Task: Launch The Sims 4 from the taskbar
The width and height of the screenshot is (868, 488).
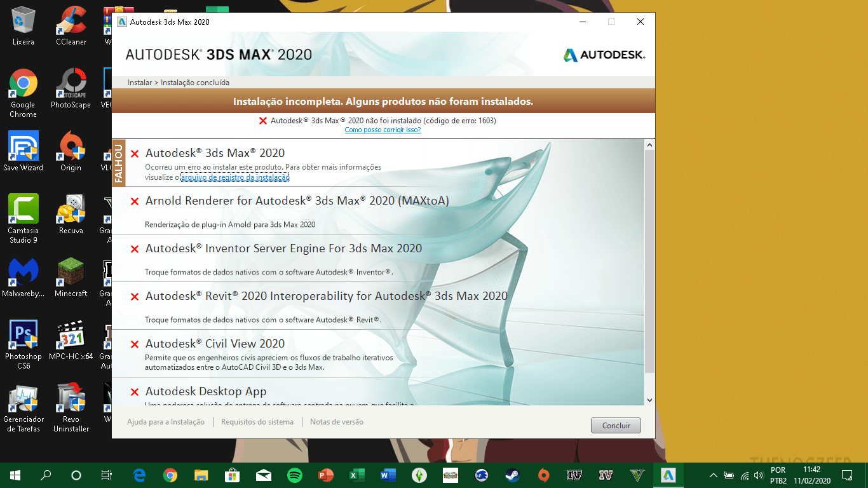Action: 419,475
